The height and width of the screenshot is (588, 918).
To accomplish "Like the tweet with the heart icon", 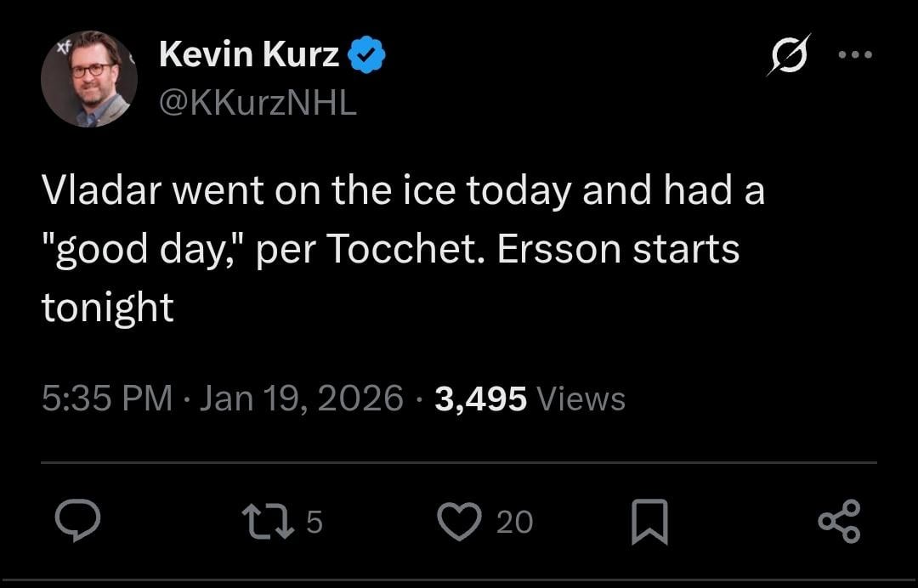I will (460, 522).
